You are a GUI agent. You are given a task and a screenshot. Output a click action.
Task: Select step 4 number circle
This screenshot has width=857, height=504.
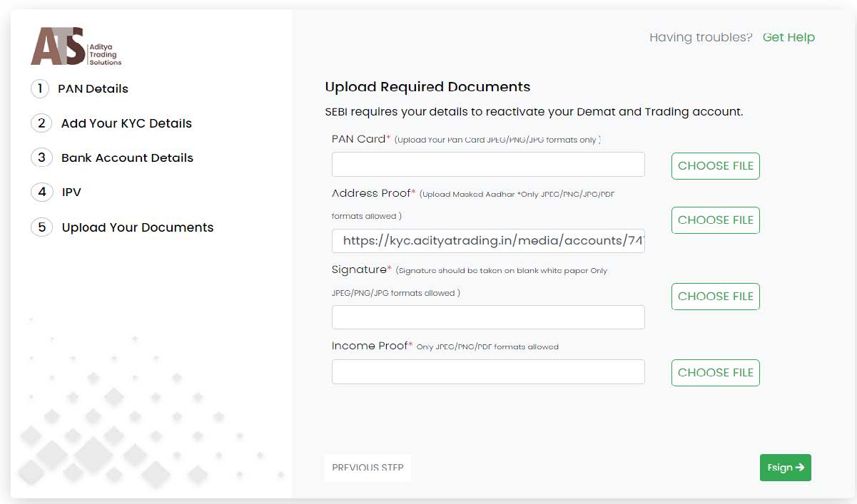pyautogui.click(x=41, y=192)
